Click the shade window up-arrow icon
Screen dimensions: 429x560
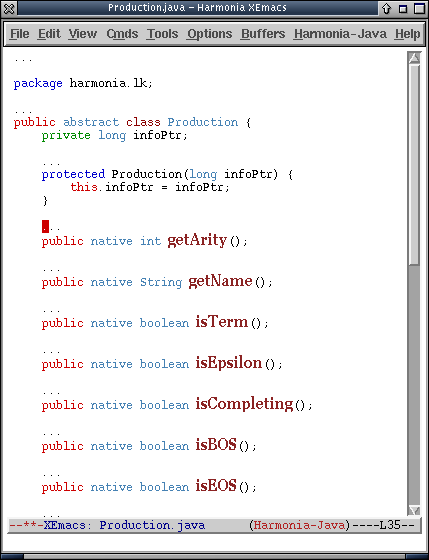point(386,8)
